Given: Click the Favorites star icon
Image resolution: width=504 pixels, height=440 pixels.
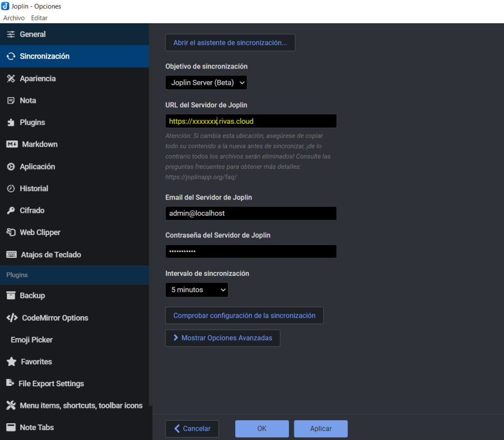Looking at the screenshot, I should click(11, 362).
